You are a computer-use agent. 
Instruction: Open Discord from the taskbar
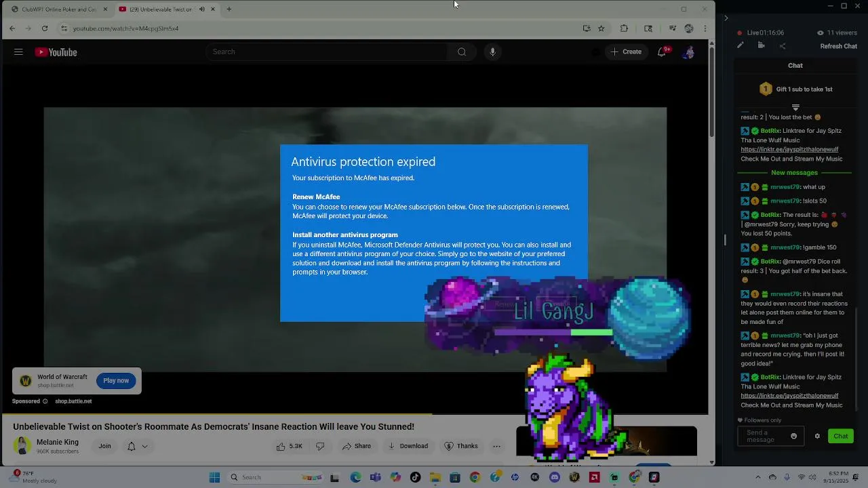pyautogui.click(x=555, y=478)
